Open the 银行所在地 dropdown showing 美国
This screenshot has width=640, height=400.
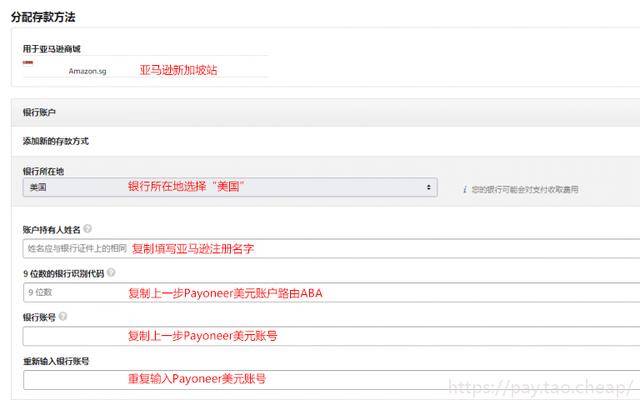(x=229, y=187)
